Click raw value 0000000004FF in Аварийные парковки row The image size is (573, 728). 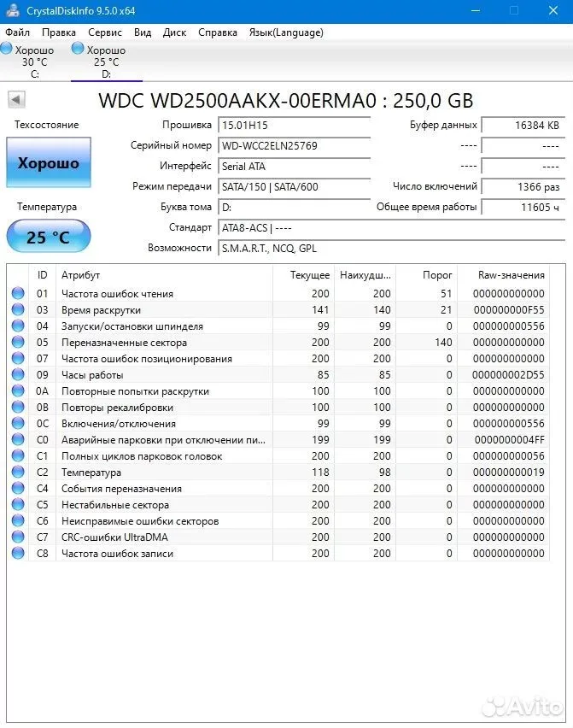[510, 440]
